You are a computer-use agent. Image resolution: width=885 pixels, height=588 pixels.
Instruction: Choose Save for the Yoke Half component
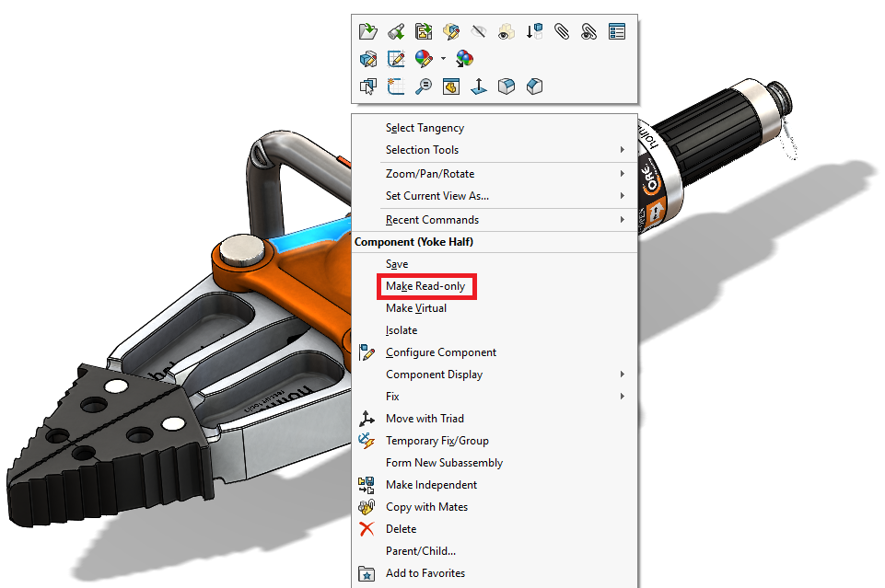coord(397,263)
